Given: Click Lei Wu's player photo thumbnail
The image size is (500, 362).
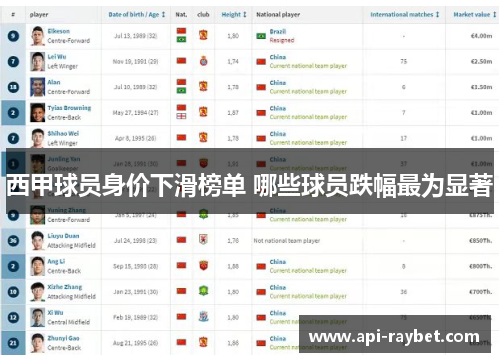Looking at the screenshot, I should click(x=38, y=61).
